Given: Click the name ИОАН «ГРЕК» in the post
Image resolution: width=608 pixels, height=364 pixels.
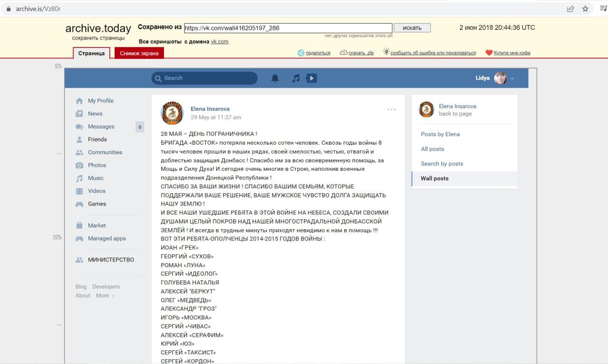Looking at the screenshot, I should [180, 248].
